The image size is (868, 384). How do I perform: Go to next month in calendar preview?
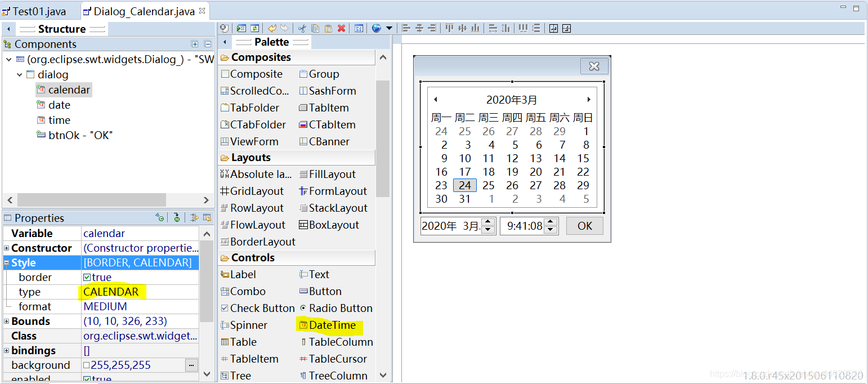pyautogui.click(x=589, y=100)
